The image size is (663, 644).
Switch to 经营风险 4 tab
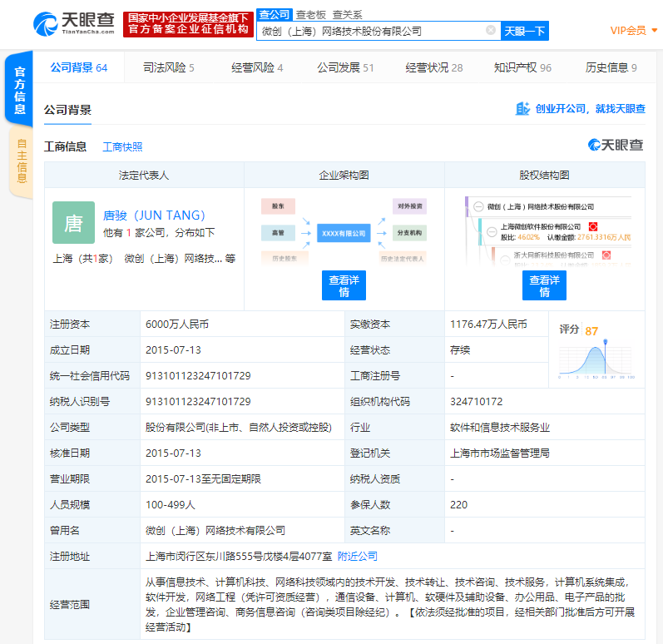click(257, 67)
